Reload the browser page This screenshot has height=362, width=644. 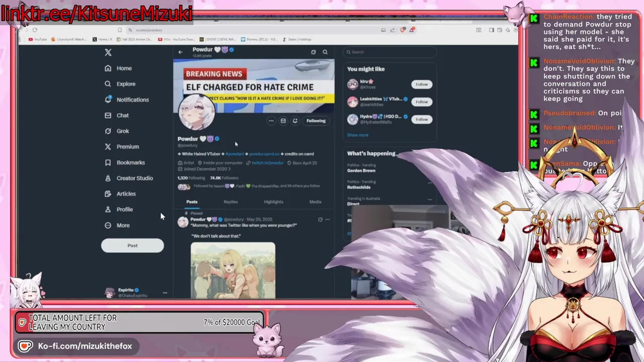point(35,30)
